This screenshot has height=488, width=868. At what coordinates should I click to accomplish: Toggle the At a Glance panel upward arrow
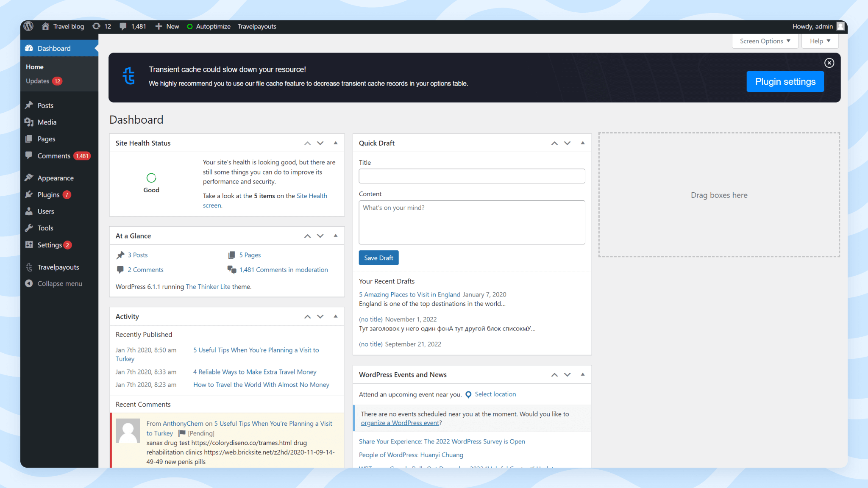[x=308, y=236]
